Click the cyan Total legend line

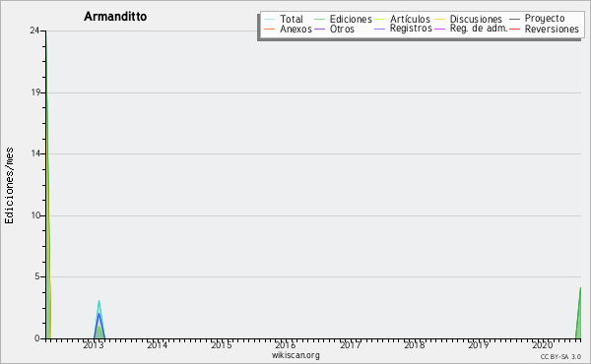tap(269, 20)
